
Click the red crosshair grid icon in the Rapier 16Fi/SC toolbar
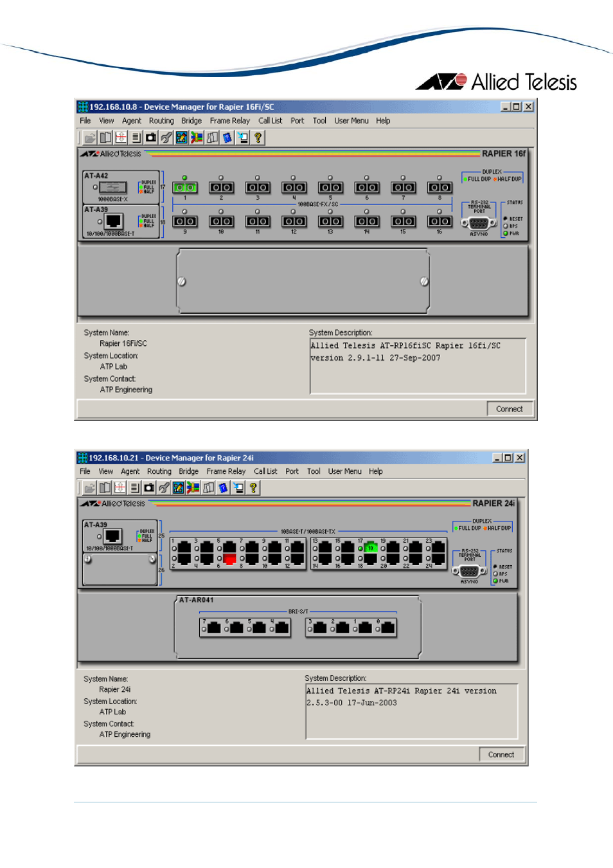point(121,138)
